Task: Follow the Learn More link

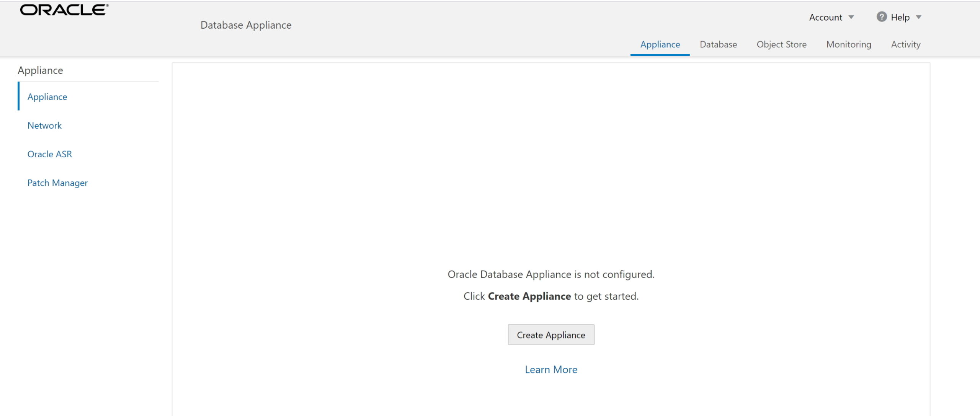Action: coord(551,369)
